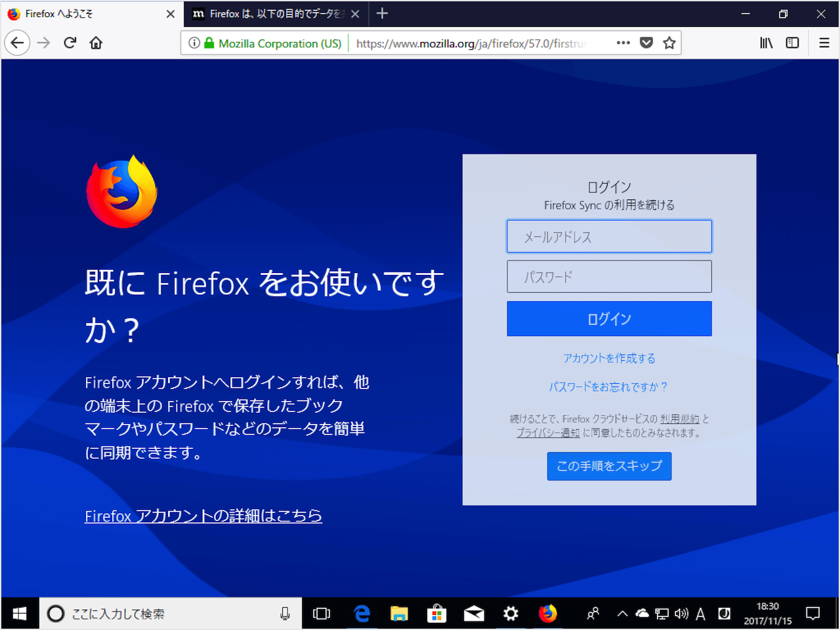
Task: Open the network tray icon
Action: (662, 614)
